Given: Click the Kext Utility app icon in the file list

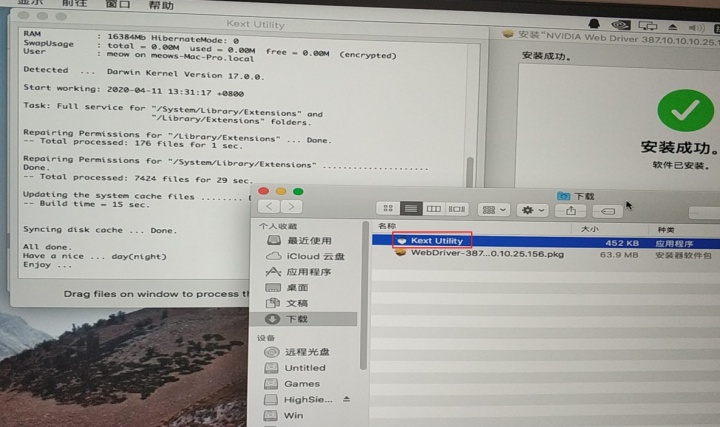Looking at the screenshot, I should pos(402,241).
